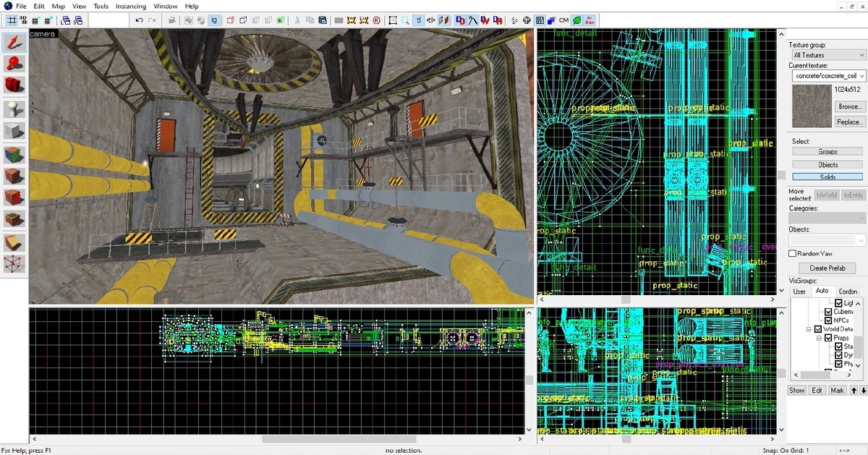868x455 pixels.
Task: Uncheck the NPCs visgroup checkbox
Action: click(x=829, y=320)
